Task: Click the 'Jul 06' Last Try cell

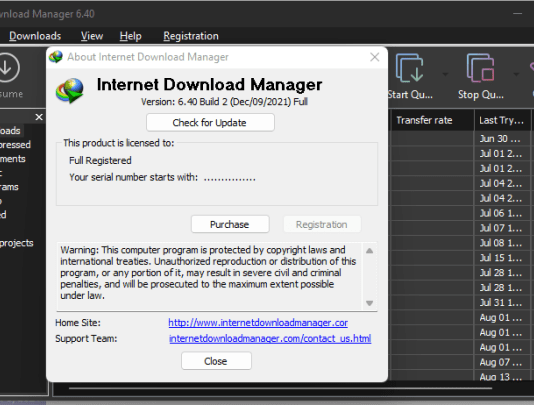Action: [502, 213]
